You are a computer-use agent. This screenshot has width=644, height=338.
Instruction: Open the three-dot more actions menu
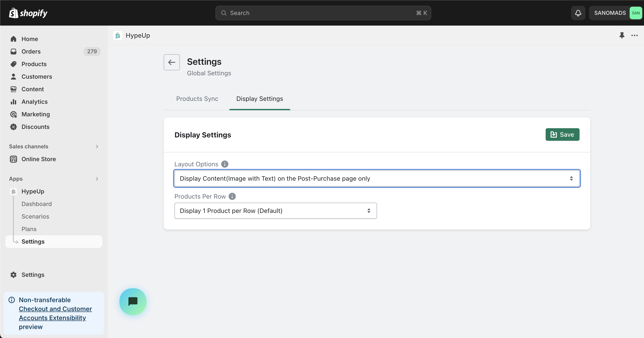click(x=634, y=35)
